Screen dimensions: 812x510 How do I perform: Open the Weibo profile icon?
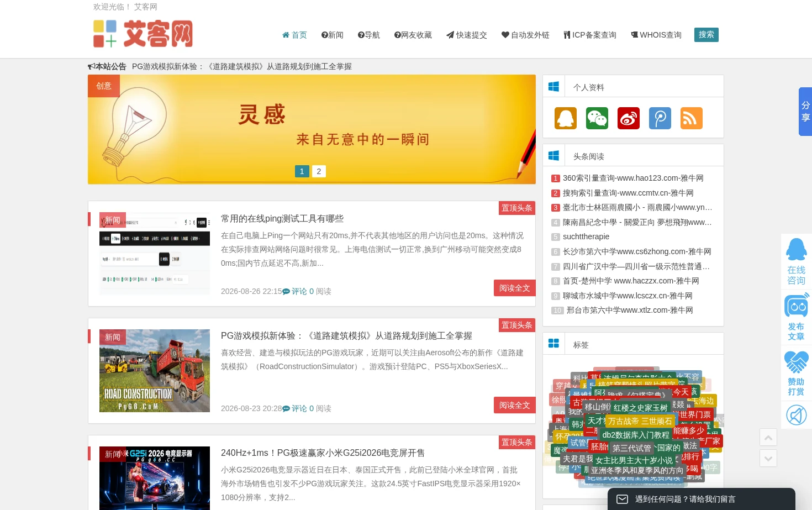point(629,118)
